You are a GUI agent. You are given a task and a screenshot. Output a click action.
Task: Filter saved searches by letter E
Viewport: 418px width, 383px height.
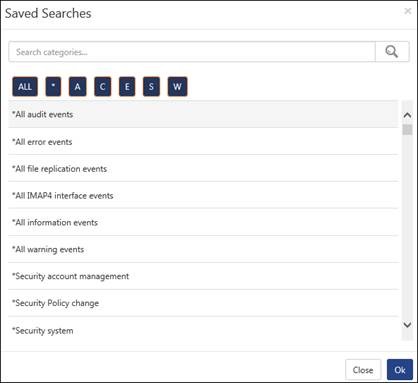127,87
